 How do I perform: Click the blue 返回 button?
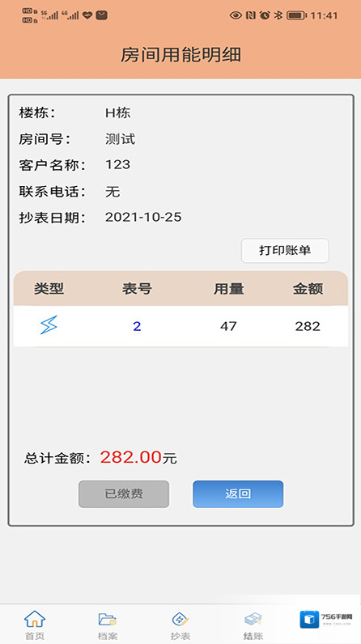coord(238,494)
